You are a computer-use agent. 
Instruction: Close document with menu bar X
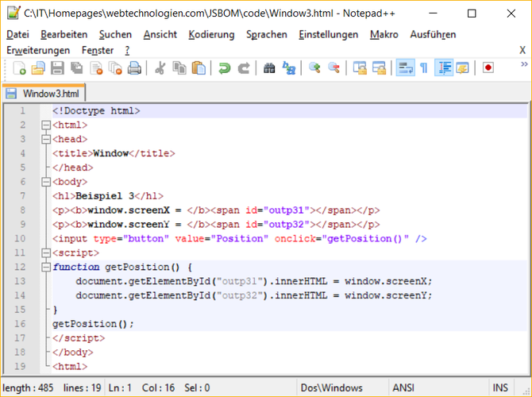tap(522, 50)
